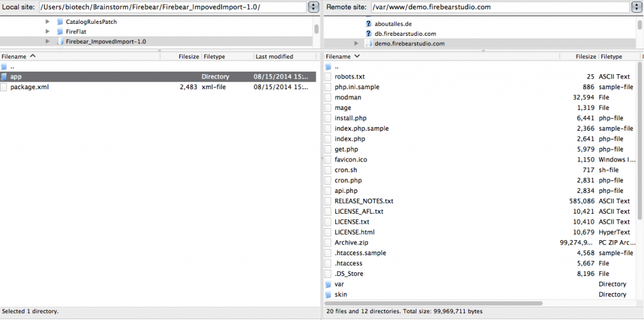The width and height of the screenshot is (644, 320).
Task: Select the package.xml file icon
Action: click(4, 87)
